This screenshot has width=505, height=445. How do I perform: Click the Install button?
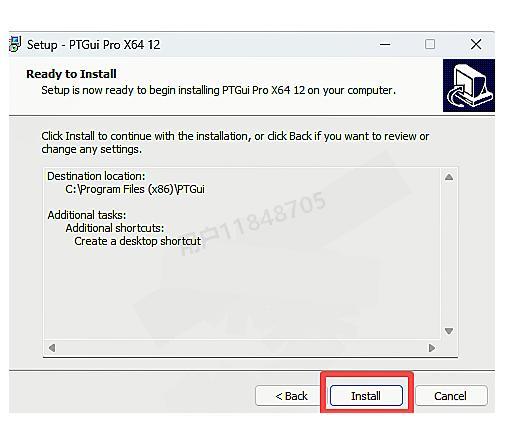pyautogui.click(x=366, y=396)
